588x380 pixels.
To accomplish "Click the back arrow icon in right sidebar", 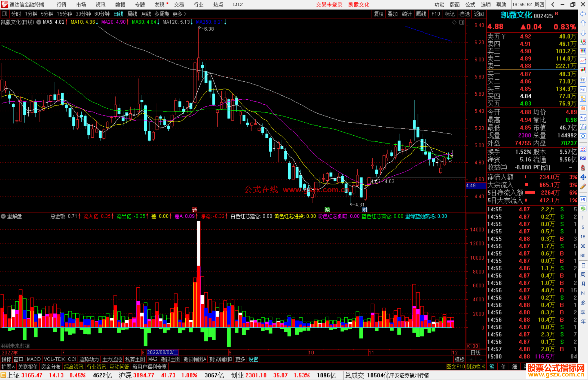I will tap(583, 14).
